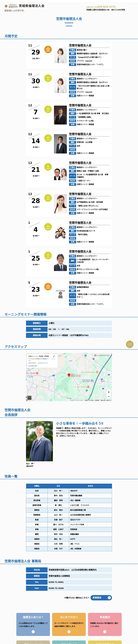Viewport: 138px width, 644px height.
Task: Click the 日本農業実践学園 school marker
Action: point(95,355)
